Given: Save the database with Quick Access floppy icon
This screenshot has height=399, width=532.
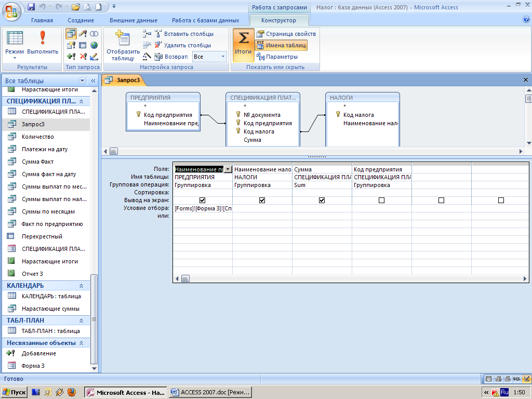Looking at the screenshot, I should pos(31,6).
